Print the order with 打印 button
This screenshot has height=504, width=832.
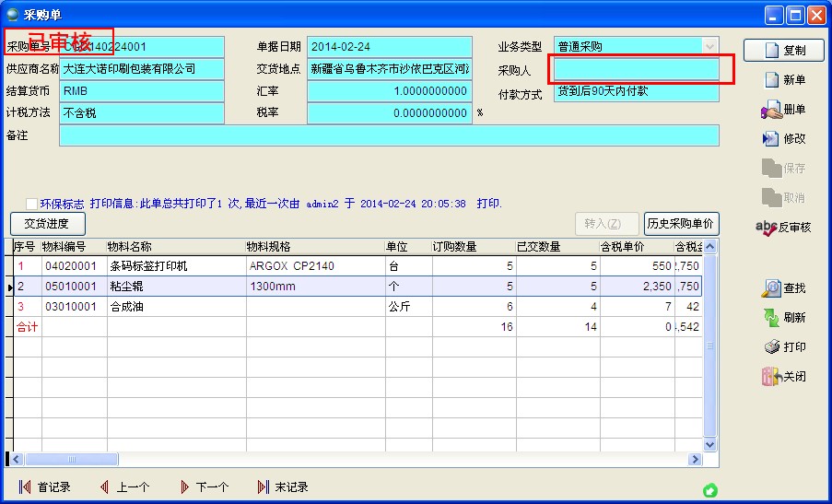click(x=783, y=347)
